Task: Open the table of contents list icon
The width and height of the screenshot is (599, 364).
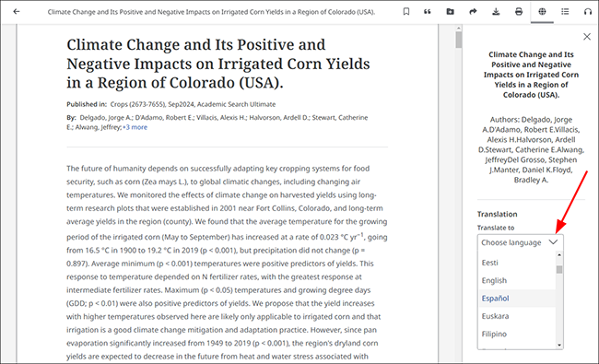Action: tap(565, 11)
